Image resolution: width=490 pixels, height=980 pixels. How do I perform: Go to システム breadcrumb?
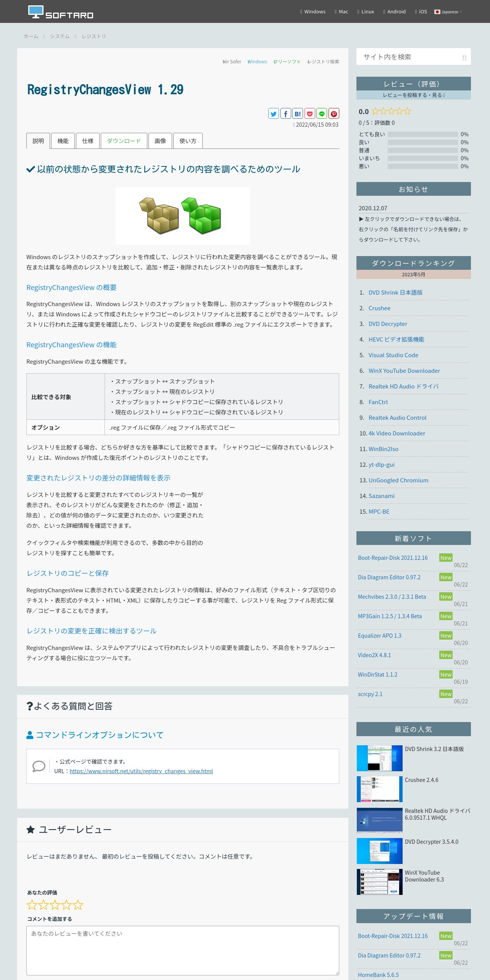tap(60, 36)
